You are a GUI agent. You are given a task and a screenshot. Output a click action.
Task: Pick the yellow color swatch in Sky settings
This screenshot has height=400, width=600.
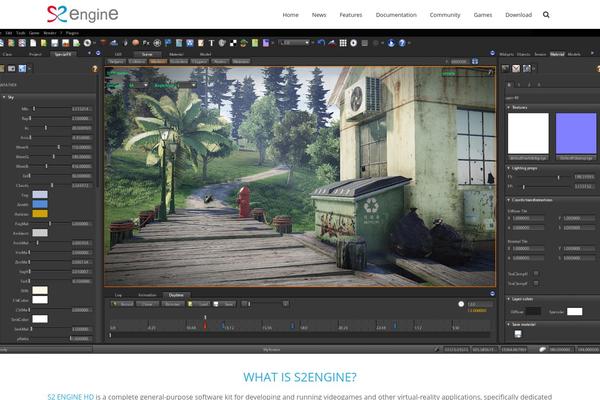pyautogui.click(x=40, y=214)
